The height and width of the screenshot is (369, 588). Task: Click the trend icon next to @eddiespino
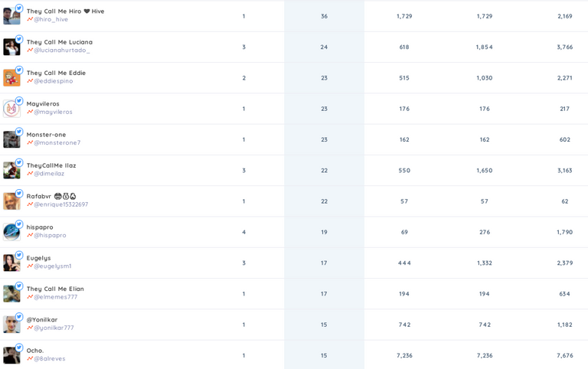pyautogui.click(x=30, y=81)
